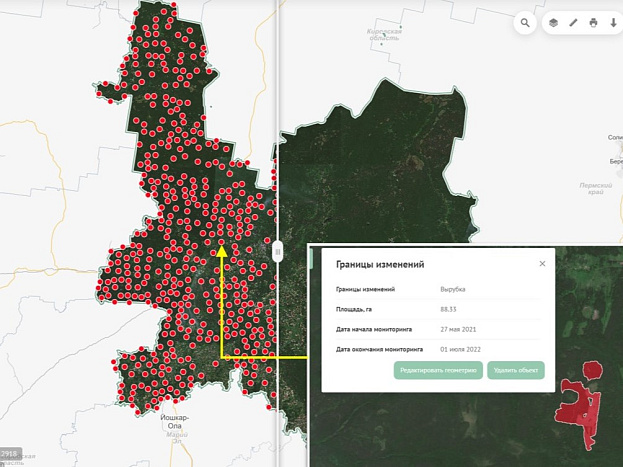This screenshot has width=623, height=467.
Task: Click the Удалить объект button
Action: coord(516,370)
